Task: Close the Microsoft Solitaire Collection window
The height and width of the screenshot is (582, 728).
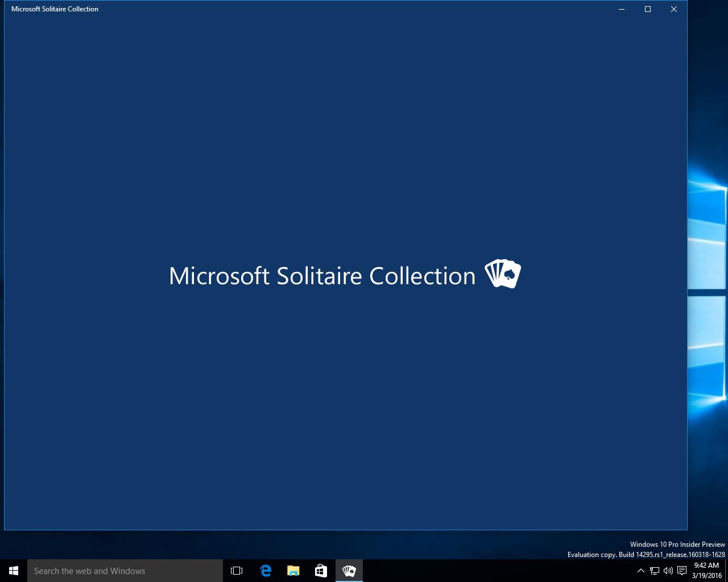Action: 674,9
